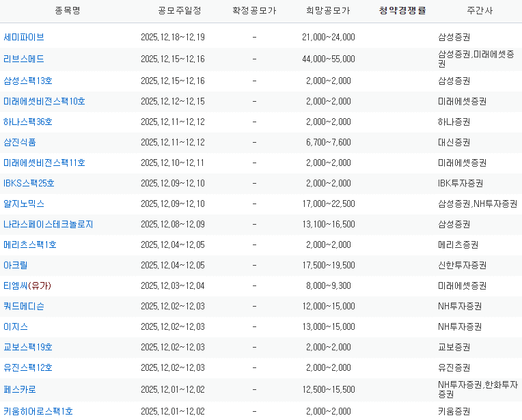Select NH투자증권,한화투자증권 underwriter cell
This screenshot has height=420, width=522.
click(478, 389)
